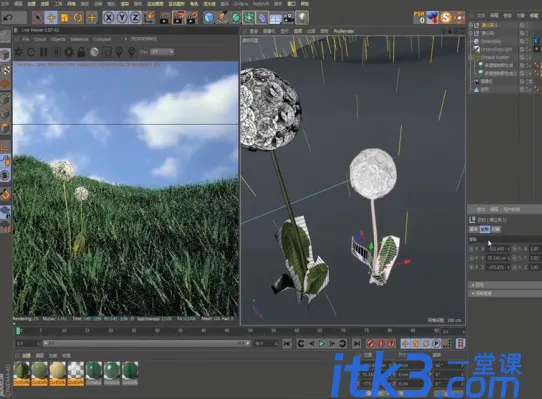Play animation forward

(322, 343)
